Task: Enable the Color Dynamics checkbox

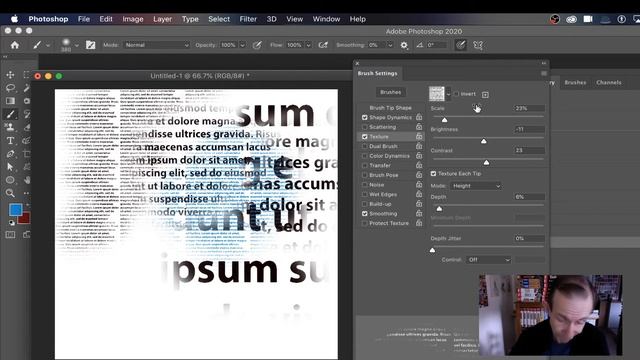Action: (364, 156)
